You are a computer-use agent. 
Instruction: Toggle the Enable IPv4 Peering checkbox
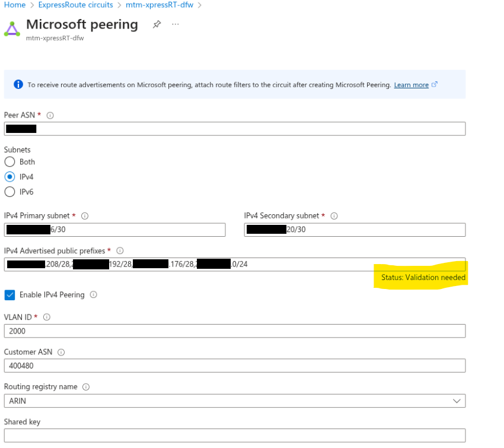[9, 294]
